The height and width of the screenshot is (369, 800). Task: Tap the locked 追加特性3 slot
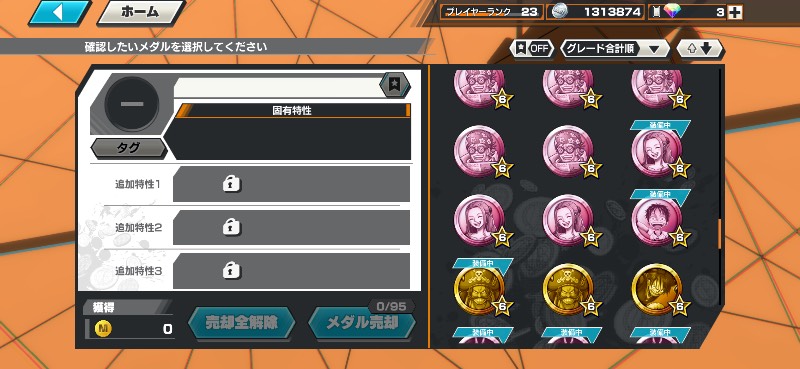coord(291,270)
